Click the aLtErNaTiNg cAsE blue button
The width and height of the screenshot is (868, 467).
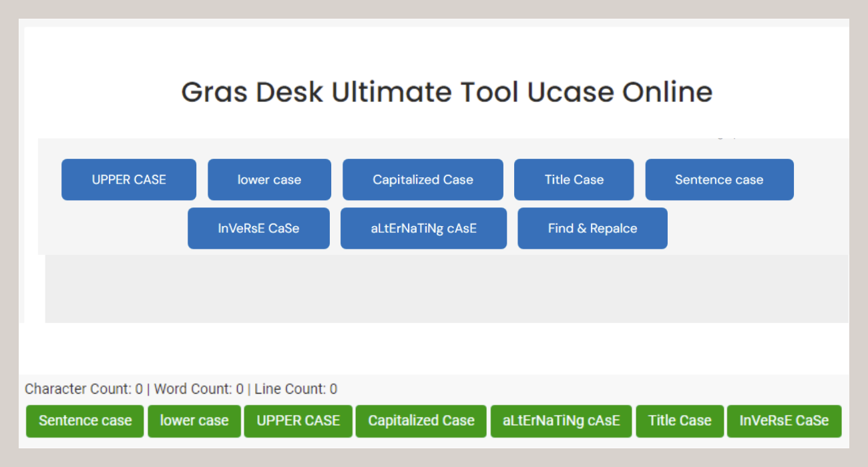423,228
